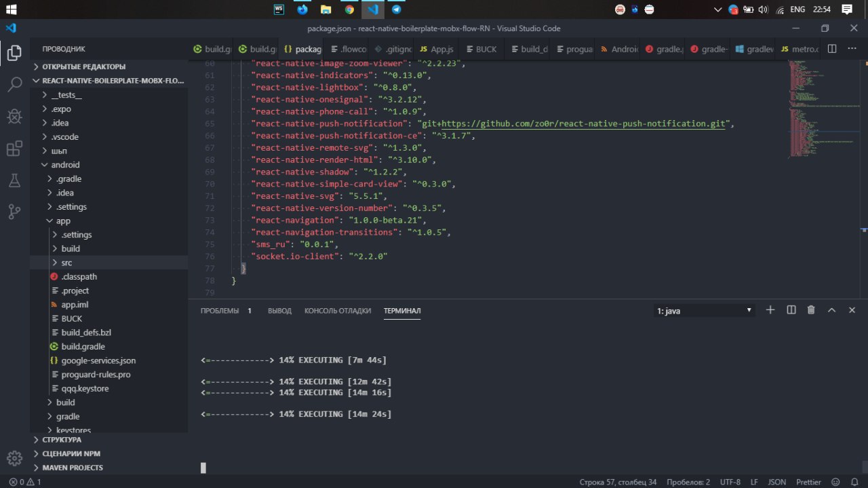Select the ТЕРМИНАЛ panel tab

click(402, 311)
